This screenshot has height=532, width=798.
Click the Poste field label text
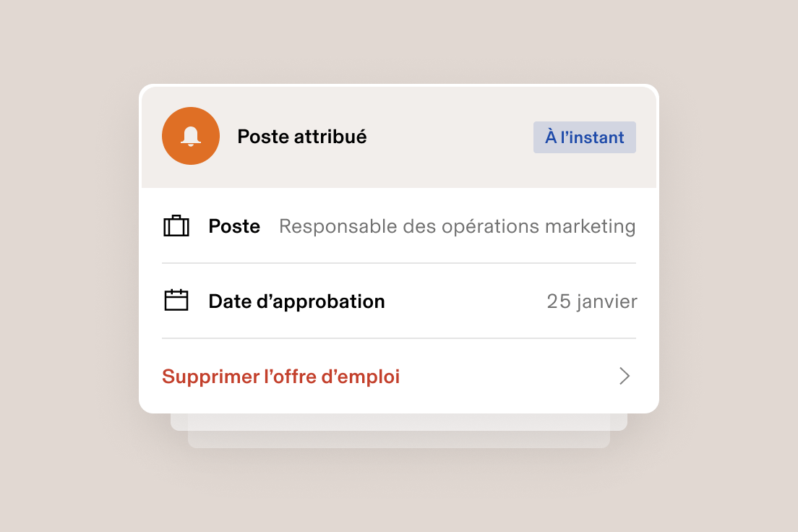pyautogui.click(x=234, y=226)
